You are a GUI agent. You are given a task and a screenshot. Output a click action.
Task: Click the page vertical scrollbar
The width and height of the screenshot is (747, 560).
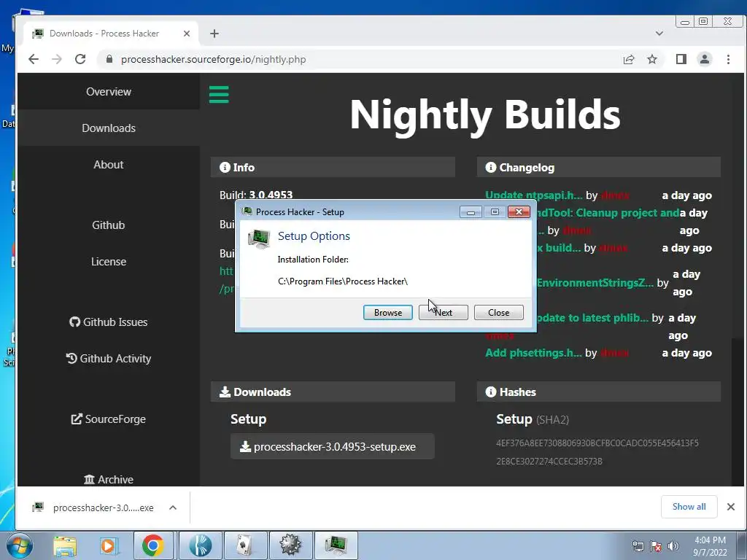[737, 279]
